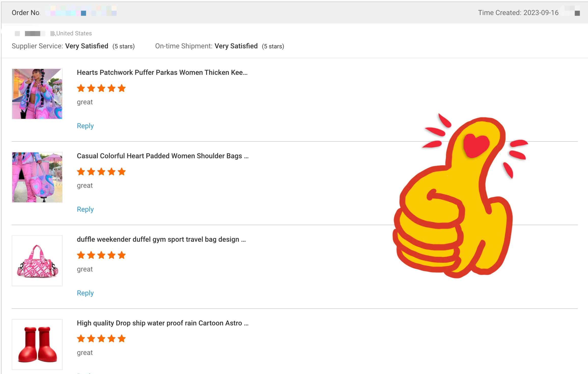Open the Hearts Patchwork Puffer Parkas thumbnail

[37, 94]
